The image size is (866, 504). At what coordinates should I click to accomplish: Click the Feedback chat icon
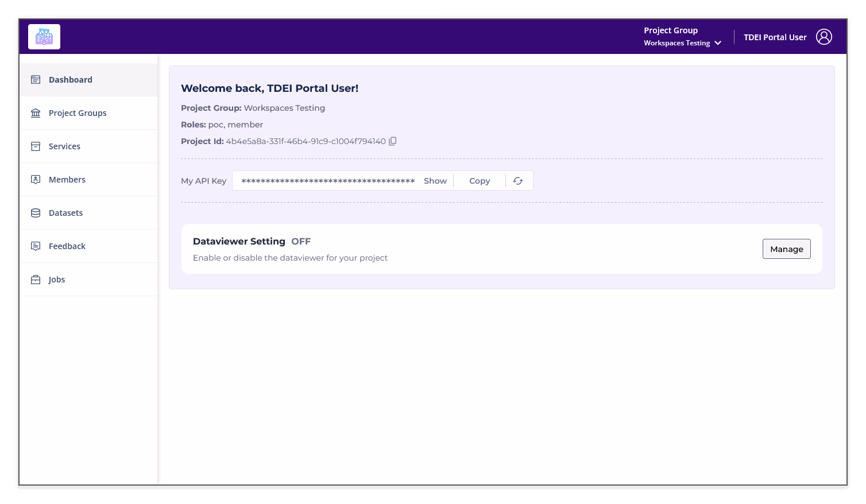click(36, 246)
